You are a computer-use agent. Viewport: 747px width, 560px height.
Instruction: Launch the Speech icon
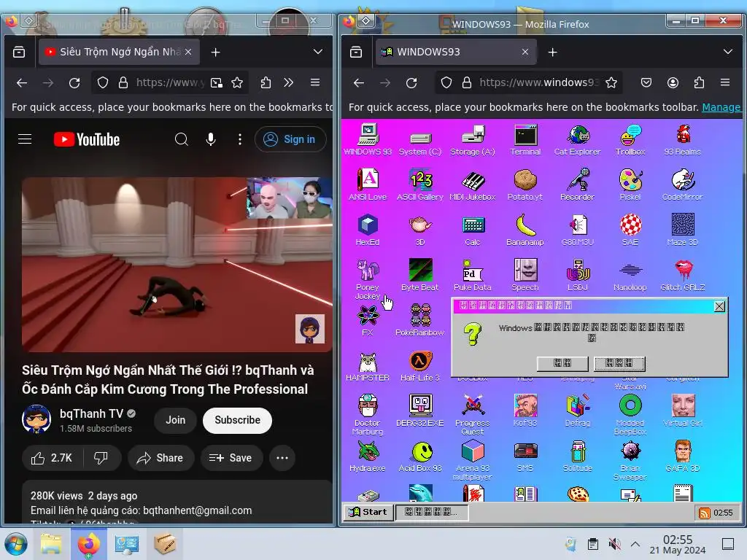tap(525, 275)
